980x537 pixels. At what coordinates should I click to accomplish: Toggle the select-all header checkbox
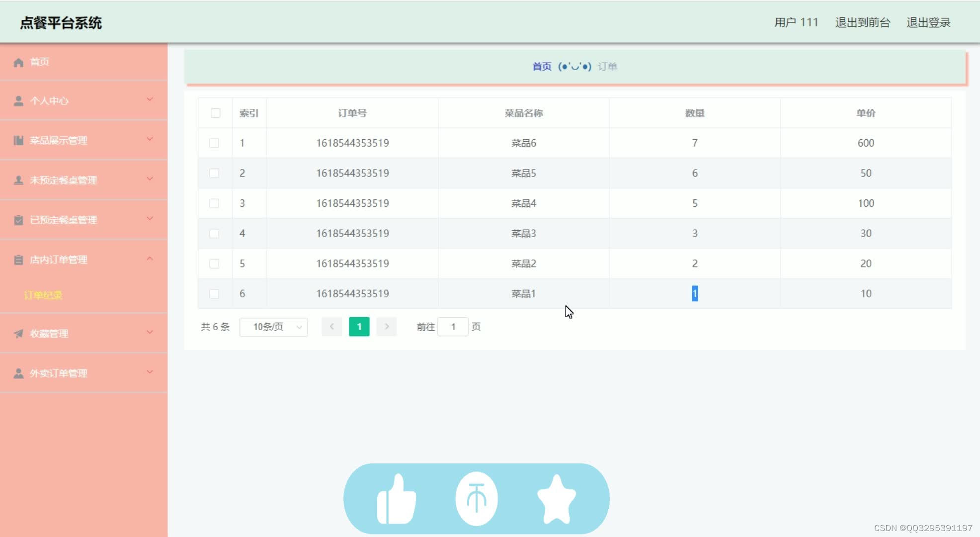(x=215, y=113)
